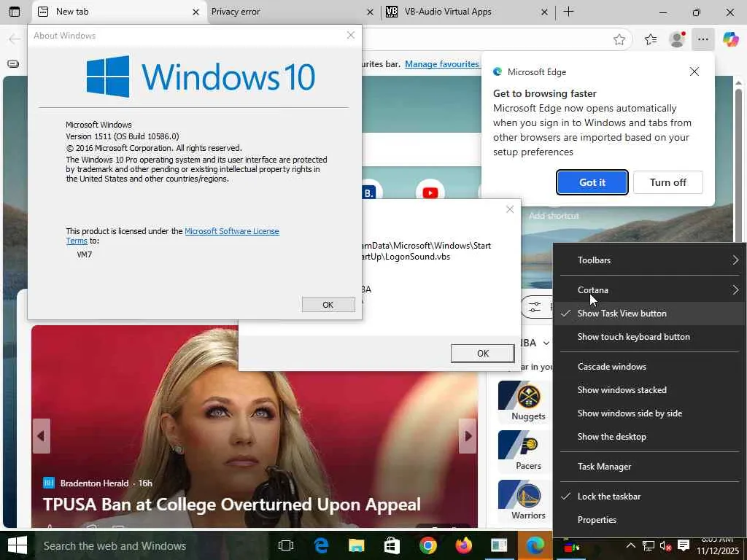The height and width of the screenshot is (560, 747).
Task: Expand the Toolbars submenu
Action: tap(650, 260)
